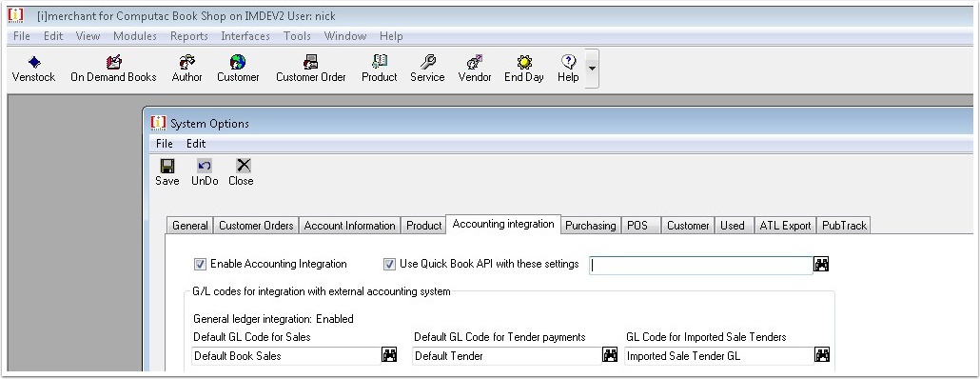
Task: Open the Window menu
Action: pos(344,36)
